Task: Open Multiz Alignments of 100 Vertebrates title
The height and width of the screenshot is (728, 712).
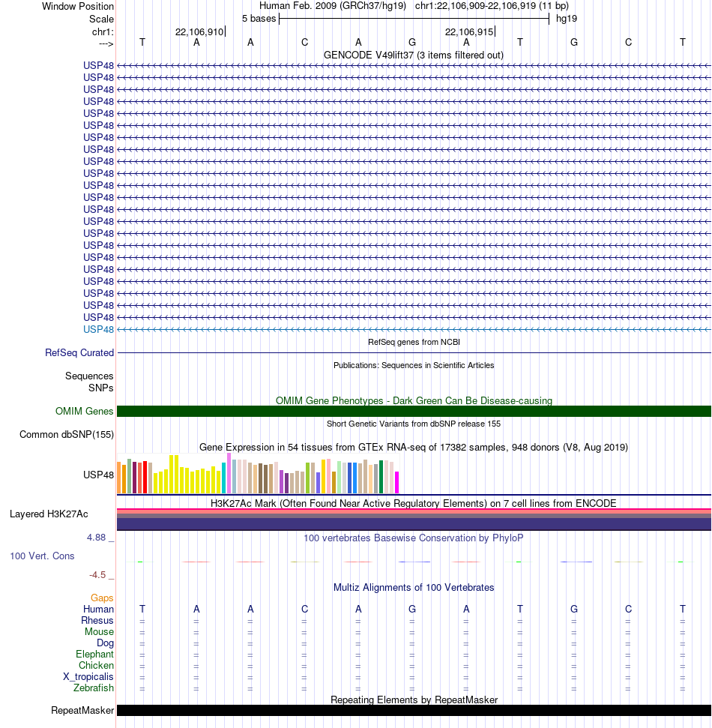Action: 414,588
